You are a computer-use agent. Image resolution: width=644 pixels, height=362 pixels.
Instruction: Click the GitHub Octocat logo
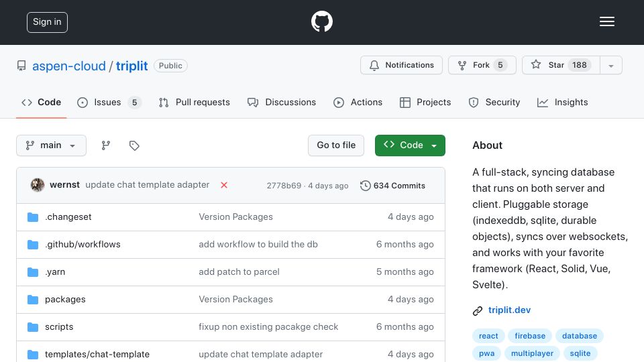pyautogui.click(x=321, y=21)
